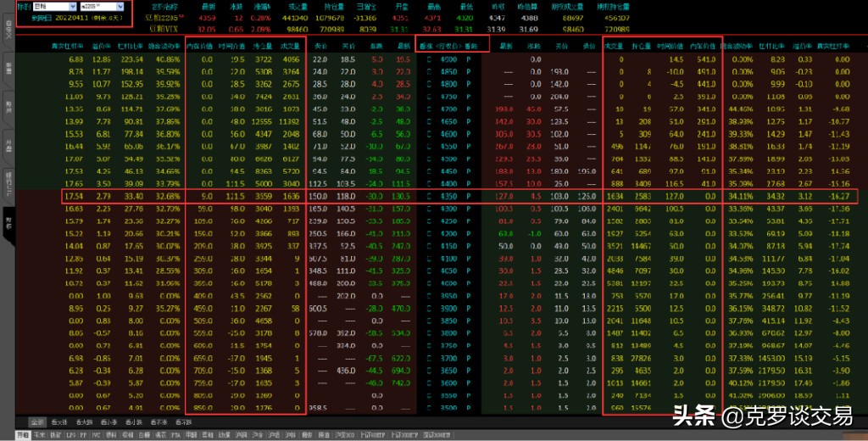The height and width of the screenshot is (441, 868).
Task: Click call latest price 130.5
Action: 401,196
